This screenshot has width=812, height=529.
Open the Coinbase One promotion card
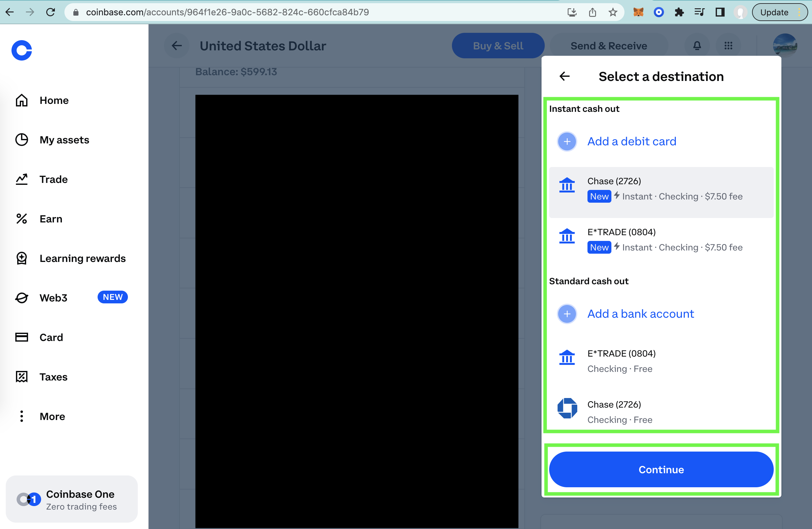pos(72,499)
